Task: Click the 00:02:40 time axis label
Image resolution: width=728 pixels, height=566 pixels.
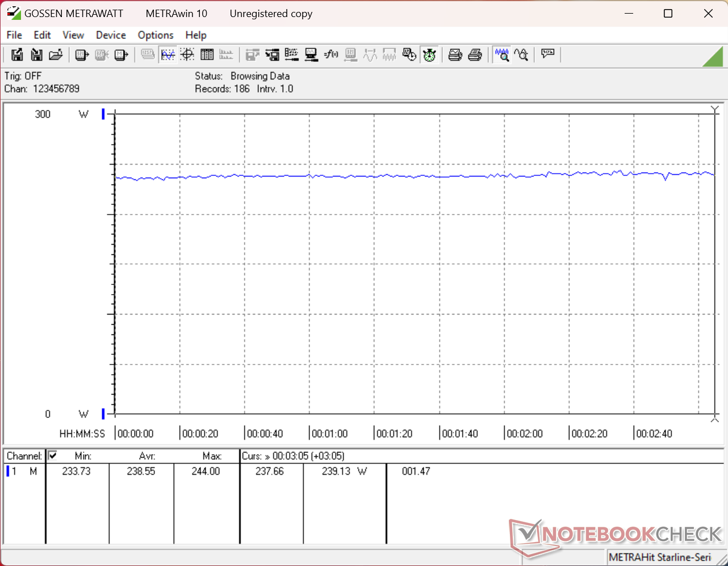Action: tap(654, 434)
